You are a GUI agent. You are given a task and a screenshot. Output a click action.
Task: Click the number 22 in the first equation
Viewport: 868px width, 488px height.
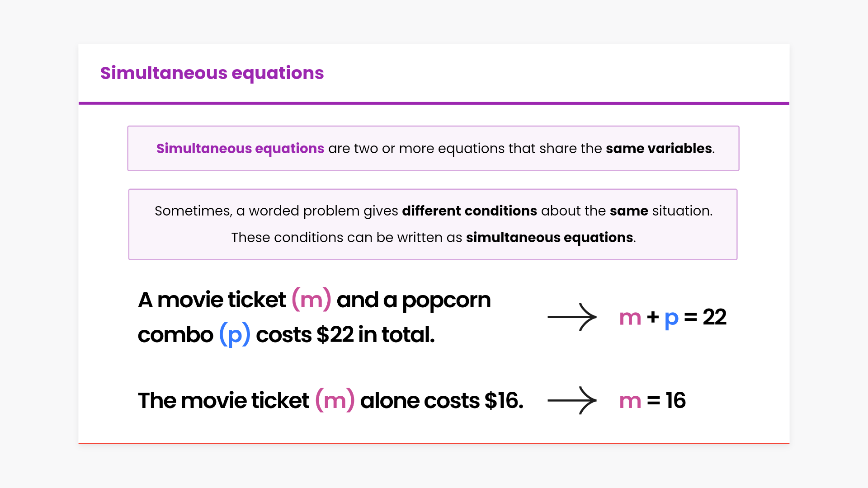coord(714,317)
